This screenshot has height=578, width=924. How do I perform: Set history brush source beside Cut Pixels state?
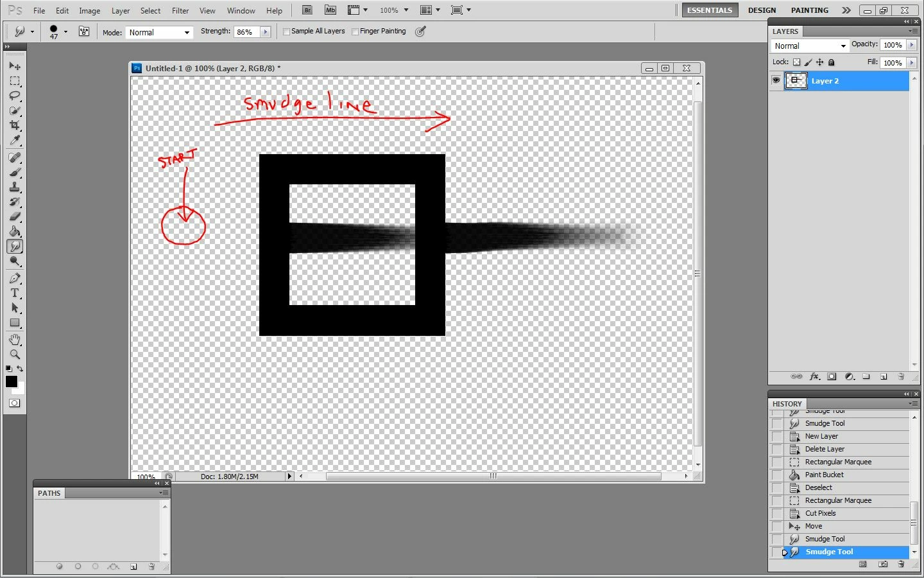click(777, 513)
